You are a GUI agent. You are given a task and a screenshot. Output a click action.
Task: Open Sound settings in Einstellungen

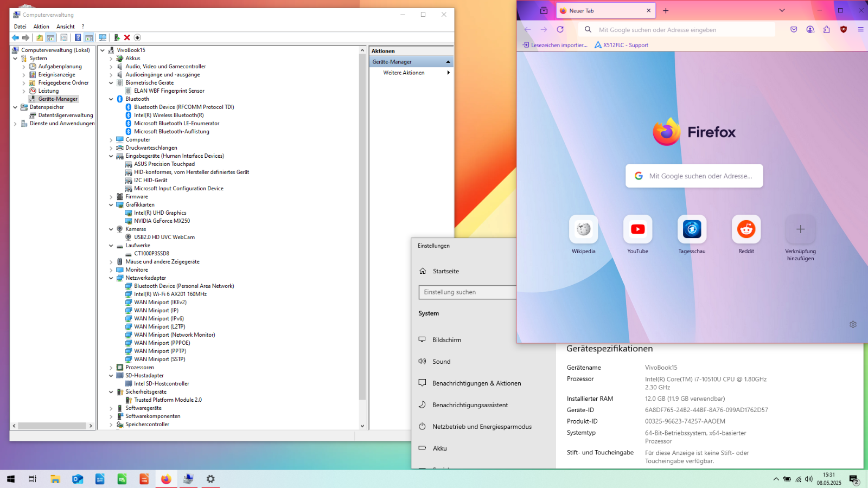441,362
